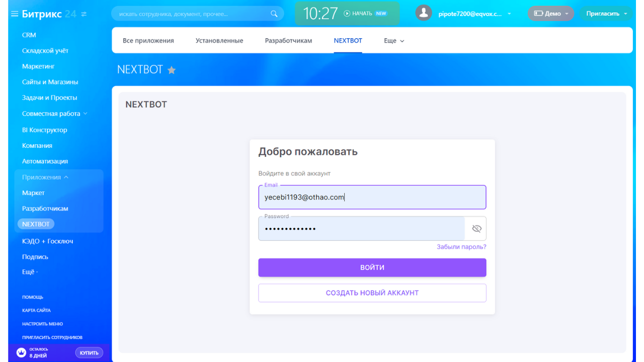Viewport: 644px width, 362px height.
Task: Open the Разработчикам tab in the top bar
Action: pos(288,41)
